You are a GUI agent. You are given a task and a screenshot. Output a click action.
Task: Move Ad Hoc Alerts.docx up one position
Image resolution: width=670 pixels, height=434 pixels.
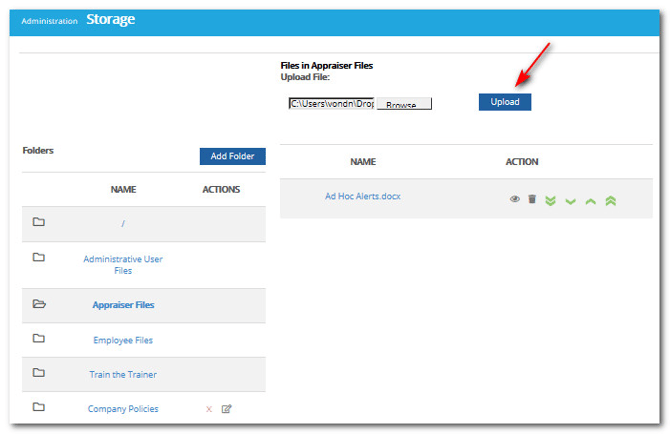[x=590, y=201]
